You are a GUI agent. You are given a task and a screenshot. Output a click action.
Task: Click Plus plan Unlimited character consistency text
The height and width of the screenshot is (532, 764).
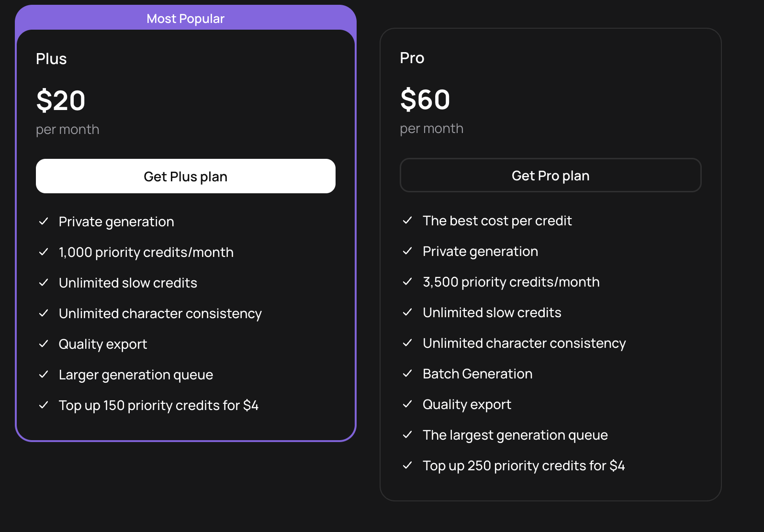pyautogui.click(x=160, y=313)
